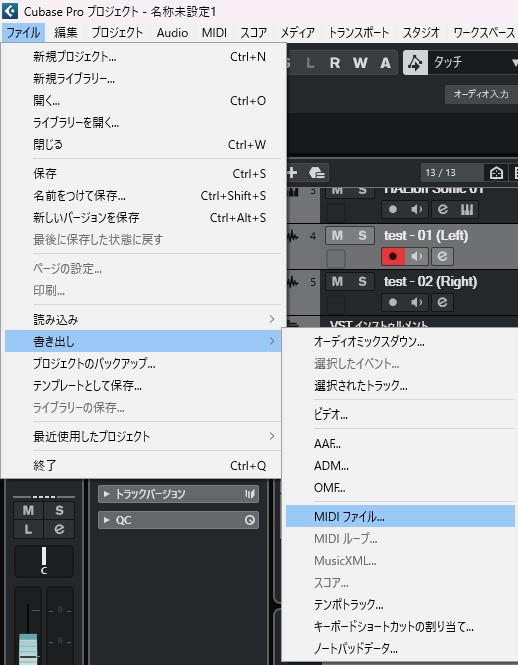518x665 pixels.
Task: Click the volume fader handle in channel strip
Action: 28,649
